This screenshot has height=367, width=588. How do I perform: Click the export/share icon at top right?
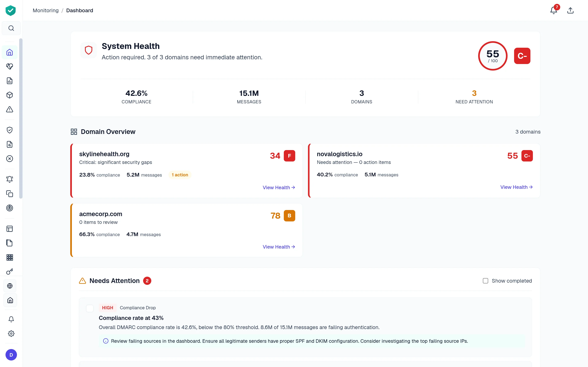click(x=570, y=10)
